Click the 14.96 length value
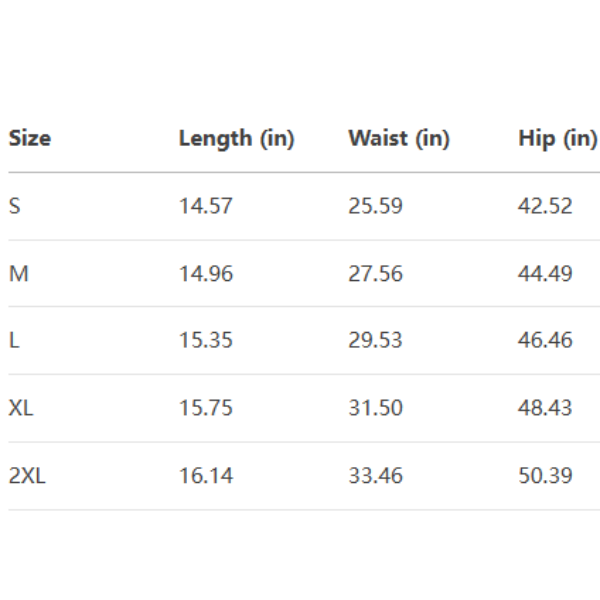The image size is (600, 600). [x=205, y=273]
